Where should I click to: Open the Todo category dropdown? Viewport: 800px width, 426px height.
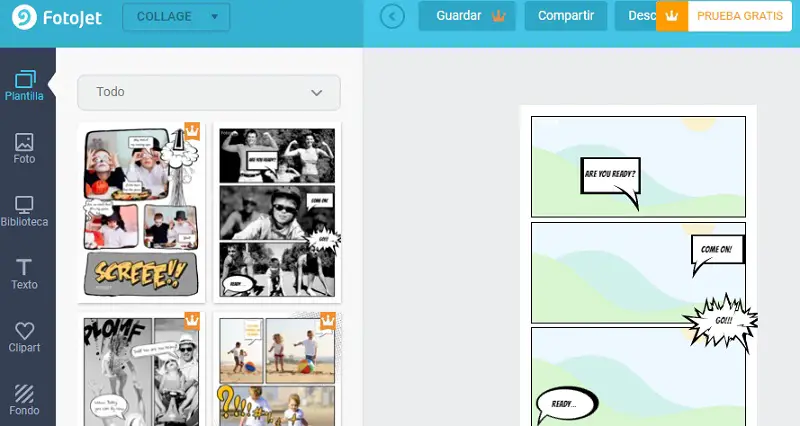tap(209, 92)
